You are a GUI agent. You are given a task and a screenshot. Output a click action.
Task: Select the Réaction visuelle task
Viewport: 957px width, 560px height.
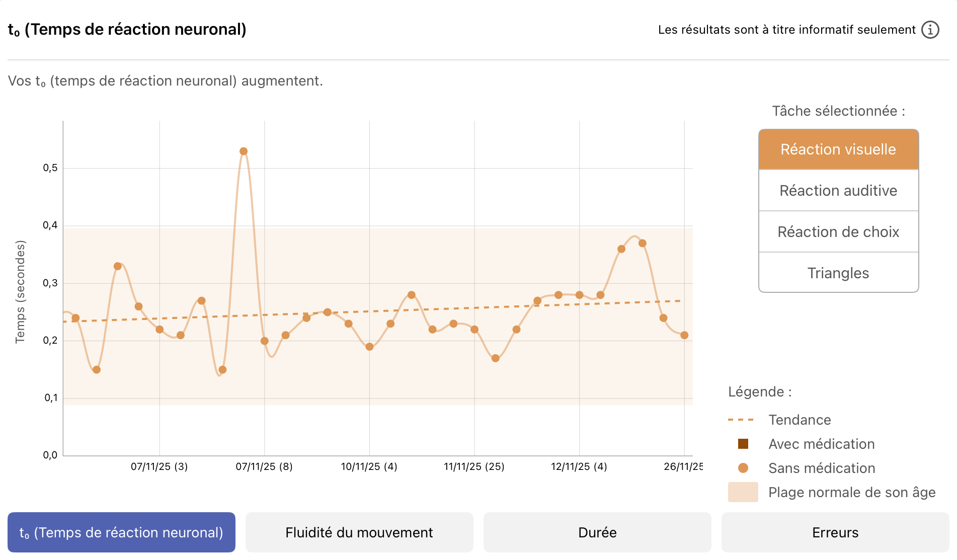coord(838,149)
